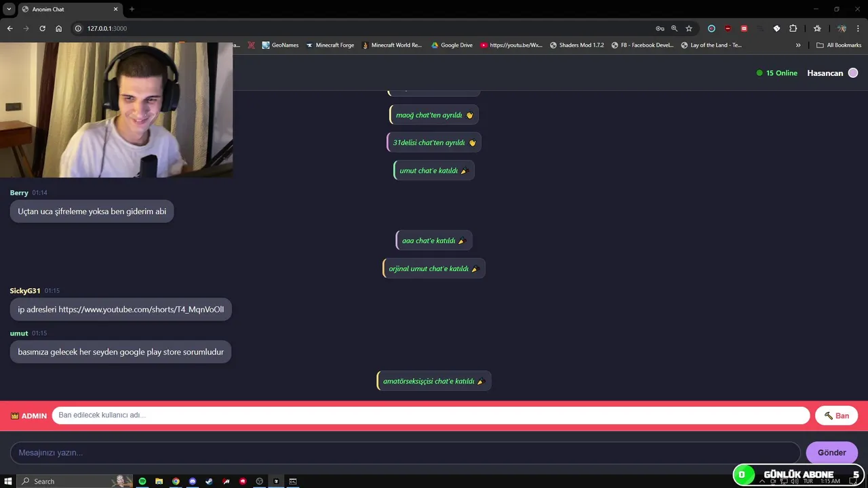Open the https://youtu.be/Wx... bookmark
868x488 pixels.
pos(511,45)
